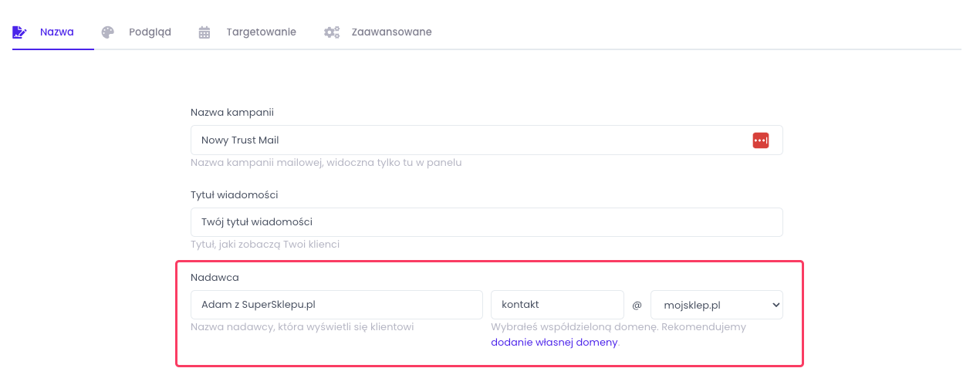Click hint 'Nazwa nadawcy, która wyświetli się klientowi'
This screenshot has height=385, width=980.
(x=302, y=327)
